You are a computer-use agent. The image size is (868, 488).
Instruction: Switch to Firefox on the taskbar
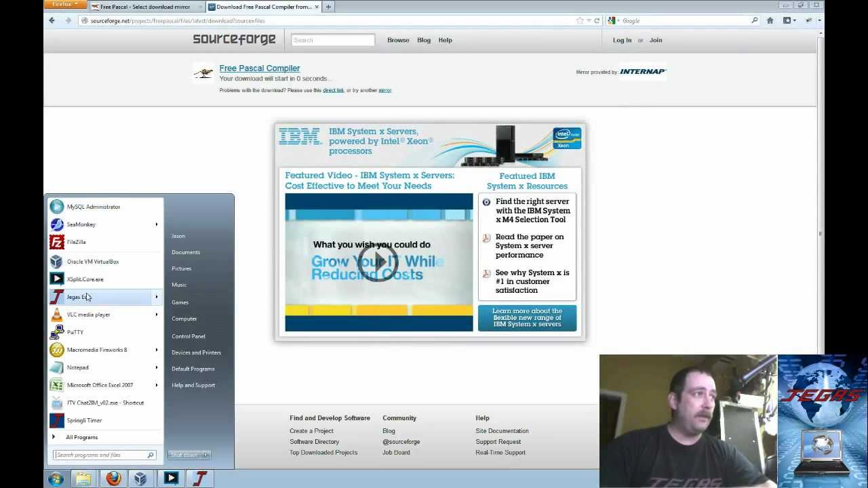113,479
